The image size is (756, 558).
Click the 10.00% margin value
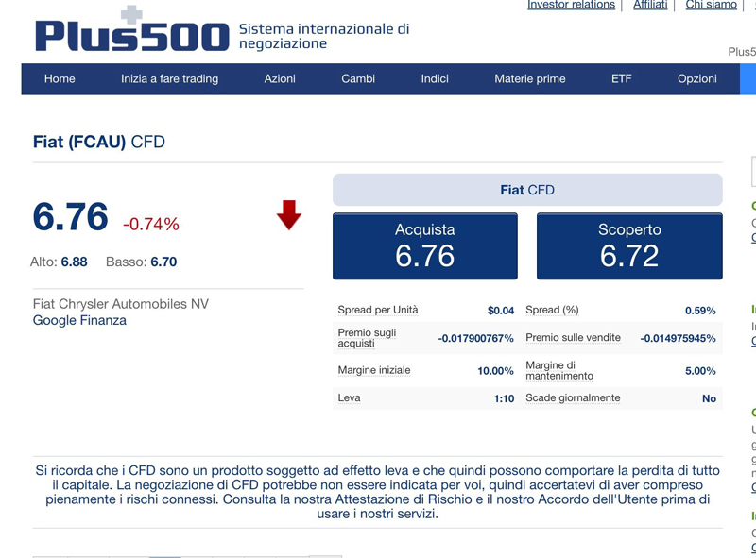tap(495, 370)
